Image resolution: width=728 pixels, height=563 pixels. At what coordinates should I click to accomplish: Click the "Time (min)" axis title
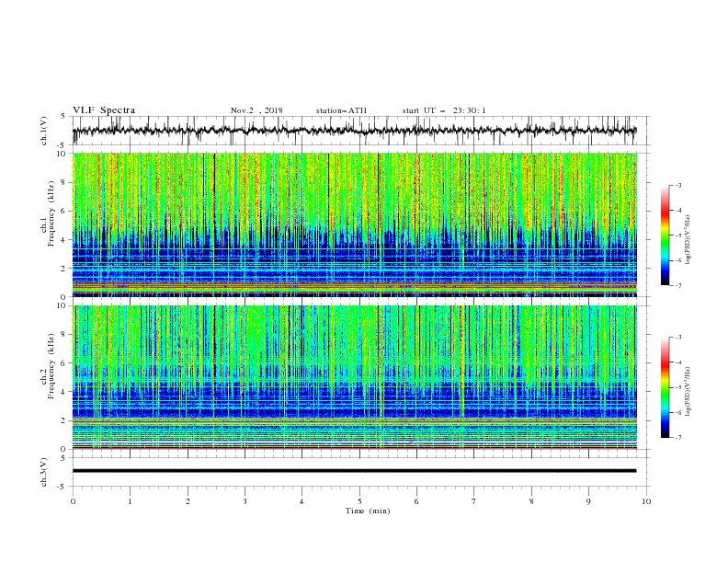[x=368, y=511]
